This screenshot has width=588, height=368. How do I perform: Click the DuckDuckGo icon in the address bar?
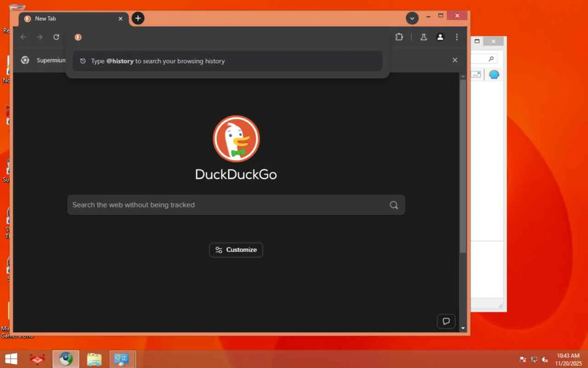(x=78, y=37)
